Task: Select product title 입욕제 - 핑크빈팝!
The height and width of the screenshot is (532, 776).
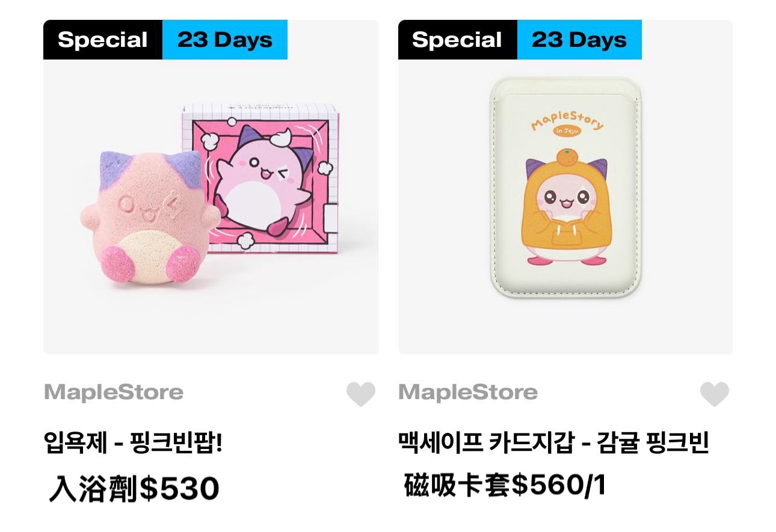Action: pos(134,444)
